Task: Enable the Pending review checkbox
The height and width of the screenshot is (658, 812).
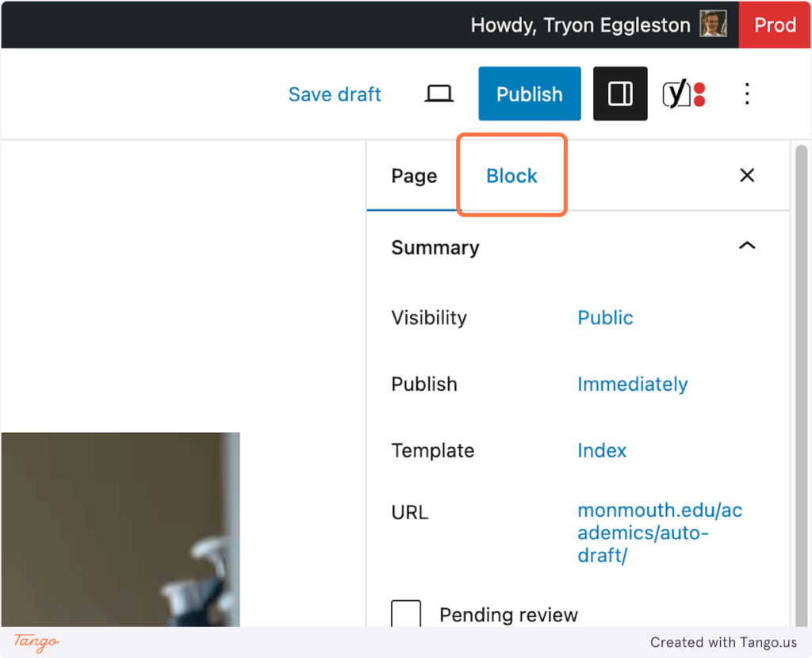Action: tap(406, 614)
